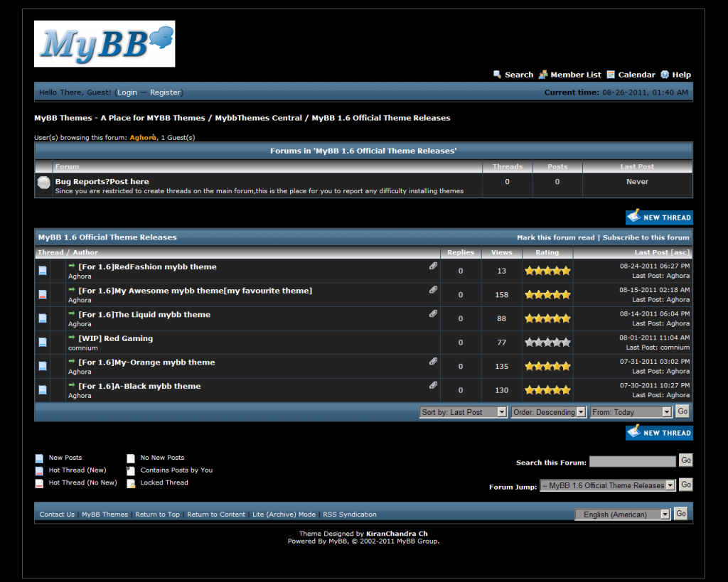Expand the From Today dropdown

[631, 412]
